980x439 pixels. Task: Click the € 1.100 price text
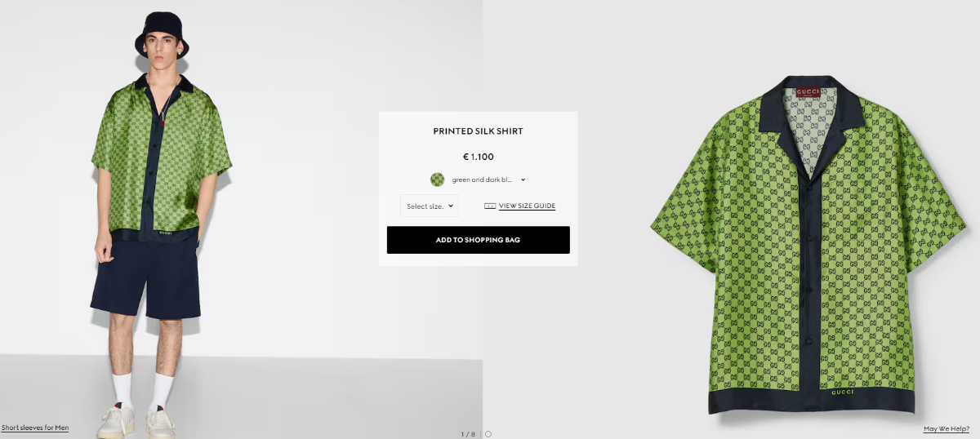(x=479, y=157)
